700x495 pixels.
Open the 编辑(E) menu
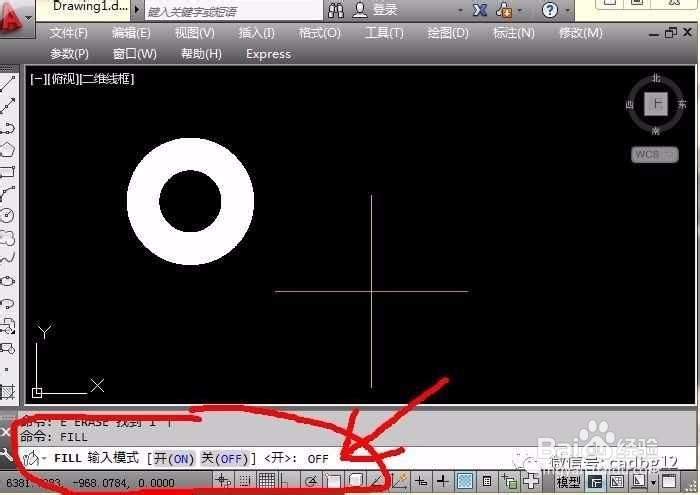click(131, 33)
